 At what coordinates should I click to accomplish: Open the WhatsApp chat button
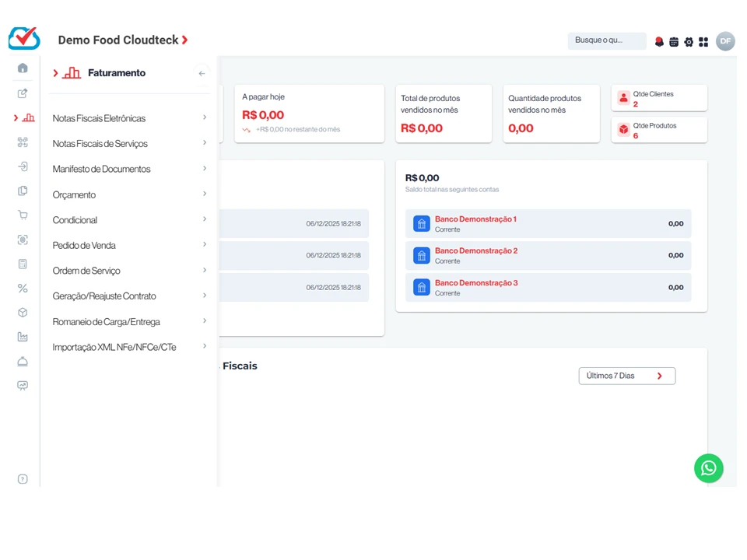click(708, 468)
